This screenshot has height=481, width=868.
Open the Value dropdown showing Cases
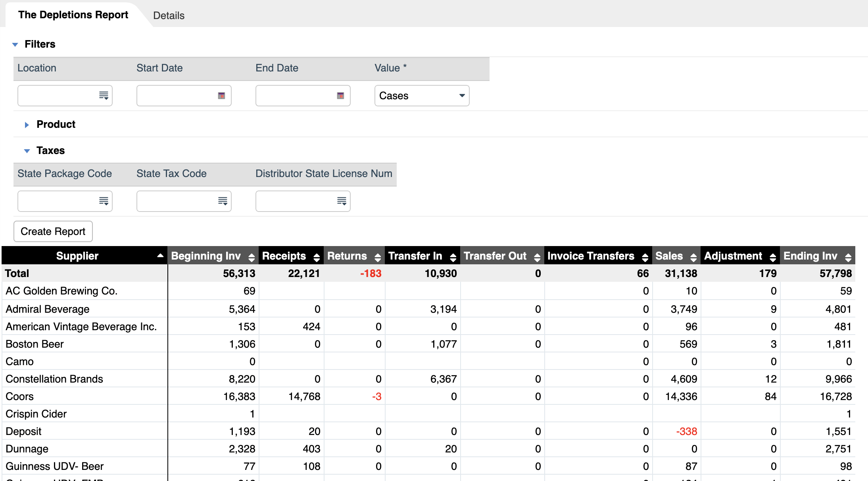pyautogui.click(x=422, y=96)
